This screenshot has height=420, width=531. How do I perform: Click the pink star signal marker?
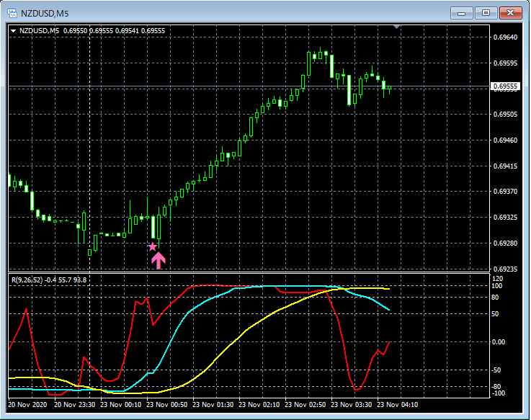[152, 246]
